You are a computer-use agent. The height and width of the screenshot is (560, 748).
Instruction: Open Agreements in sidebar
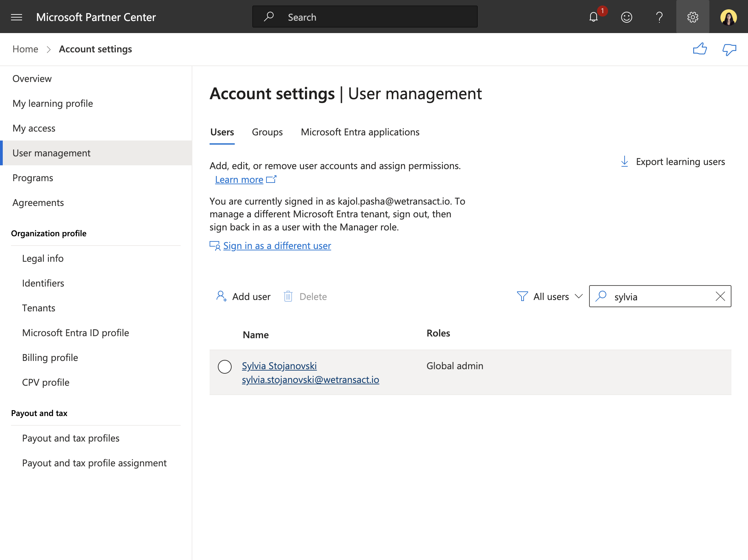click(x=38, y=203)
